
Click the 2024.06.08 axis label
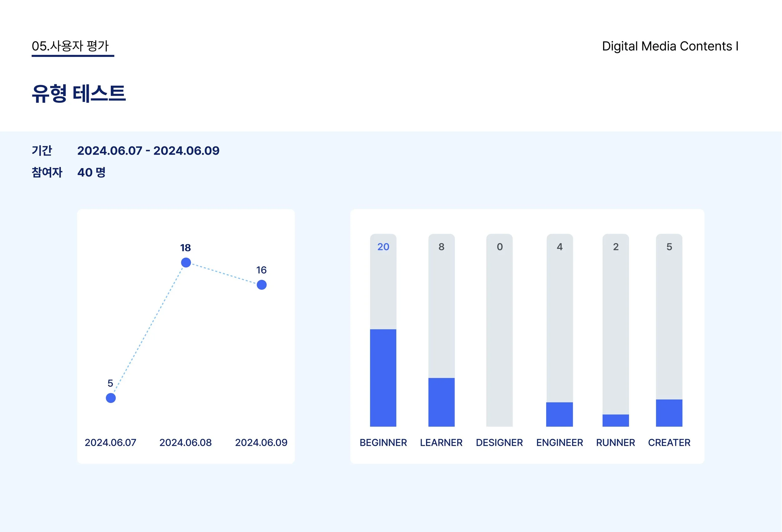186,443
